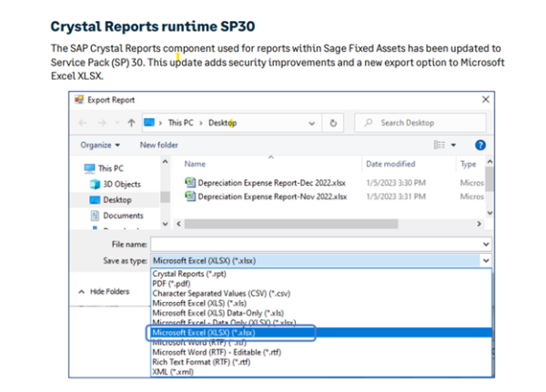The width and height of the screenshot is (546, 392).
Task: Click the up-one-level arrow icon
Action: point(130,123)
